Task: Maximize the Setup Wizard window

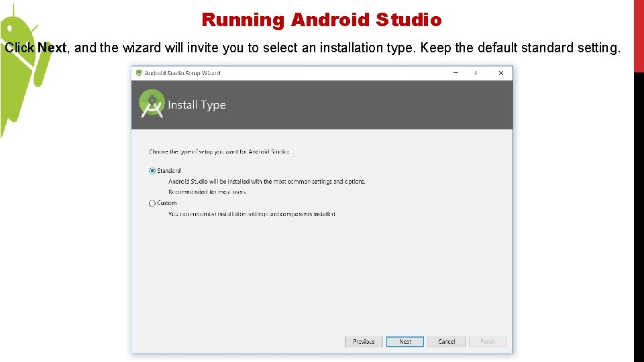Action: pyautogui.click(x=476, y=73)
